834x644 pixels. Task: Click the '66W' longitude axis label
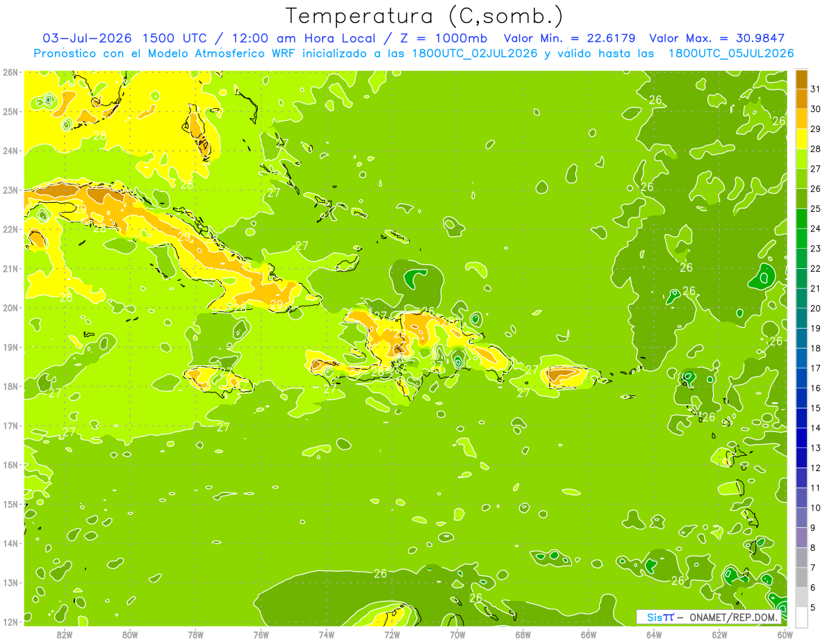point(589,634)
